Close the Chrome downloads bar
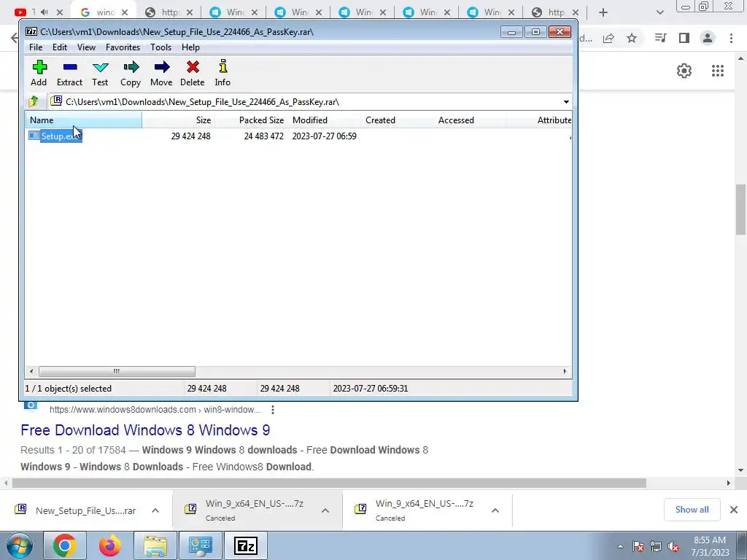The image size is (747, 560). (x=734, y=510)
